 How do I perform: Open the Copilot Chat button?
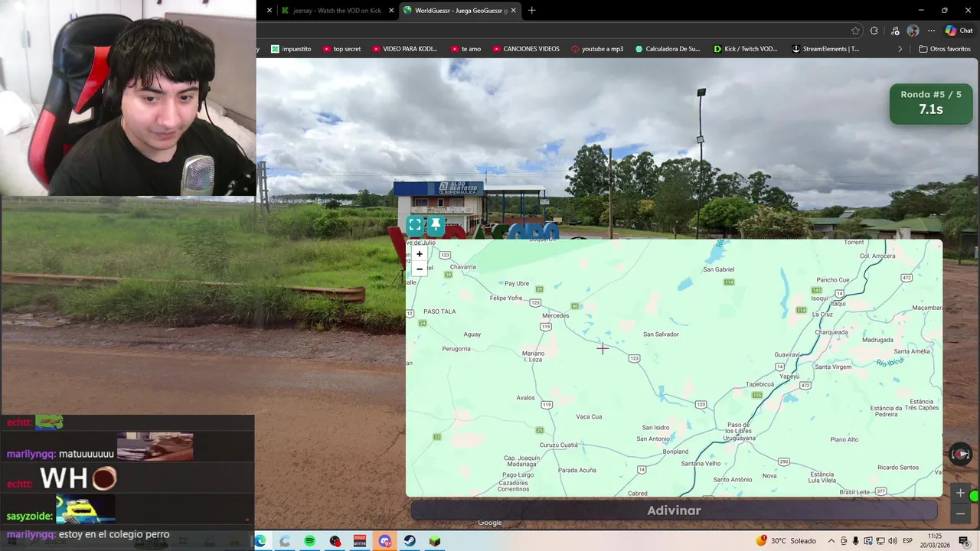click(x=959, y=31)
